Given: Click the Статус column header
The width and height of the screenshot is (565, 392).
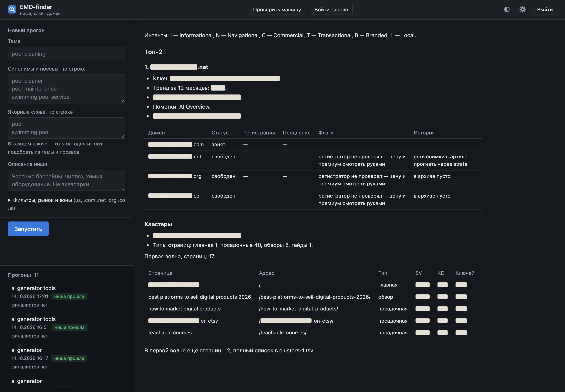Looking at the screenshot, I should pos(220,133).
